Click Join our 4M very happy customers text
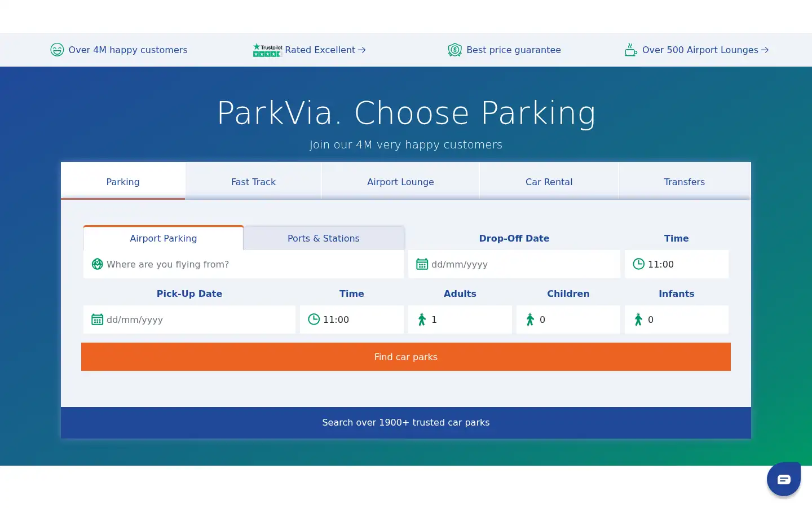Screen dimensions: 812x508 [x=406, y=144]
